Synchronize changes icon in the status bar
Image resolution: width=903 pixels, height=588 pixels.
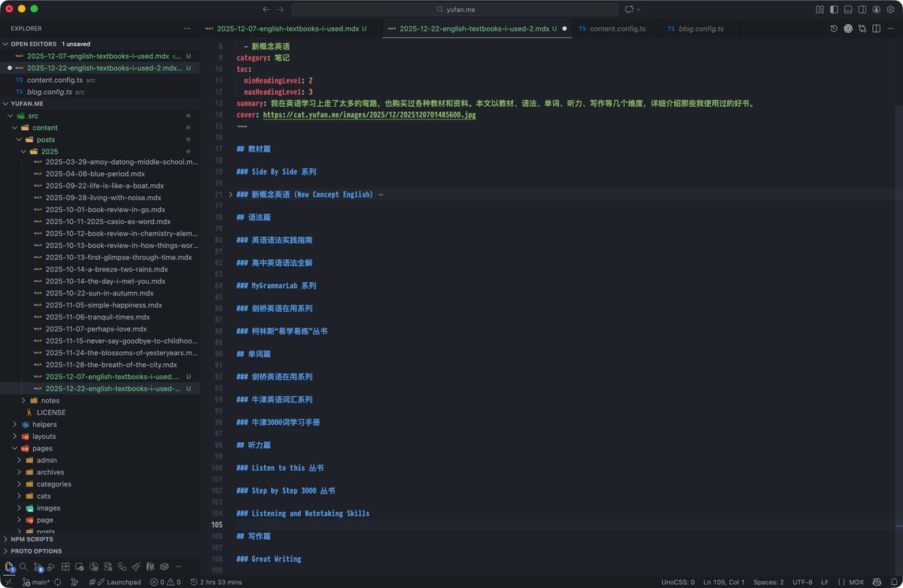click(58, 582)
